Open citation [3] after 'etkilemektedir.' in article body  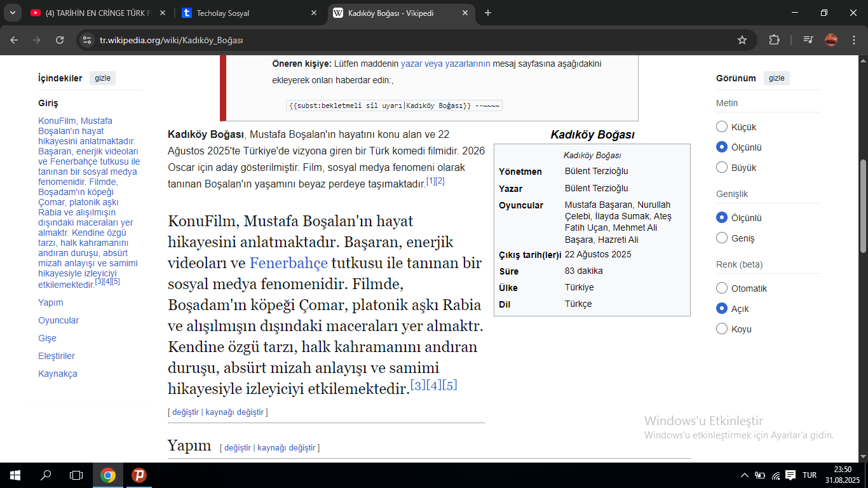[418, 385]
